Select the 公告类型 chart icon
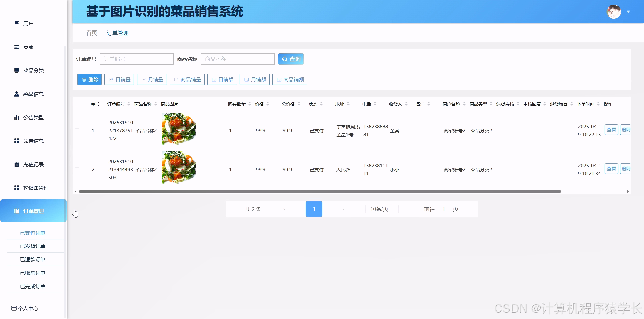The image size is (644, 319). [x=16, y=117]
